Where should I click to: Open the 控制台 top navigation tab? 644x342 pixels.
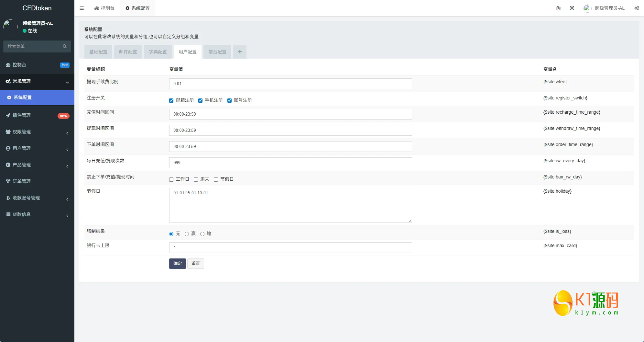coord(104,8)
